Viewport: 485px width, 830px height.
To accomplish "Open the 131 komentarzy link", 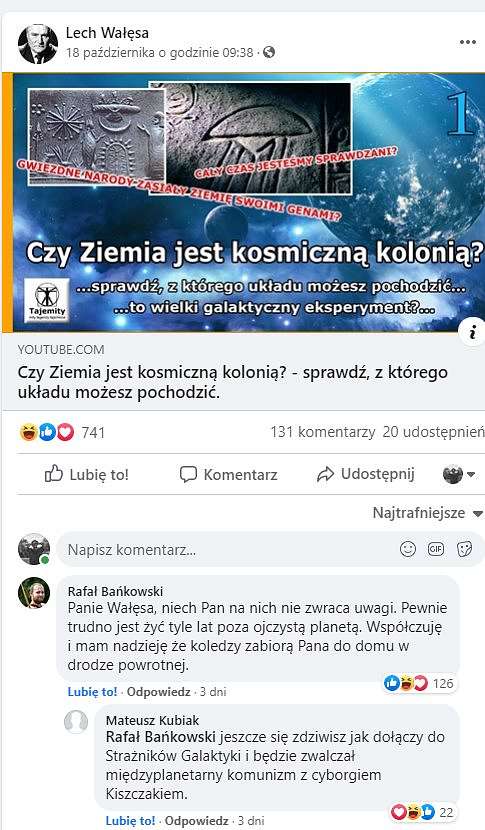I will click(x=320, y=432).
